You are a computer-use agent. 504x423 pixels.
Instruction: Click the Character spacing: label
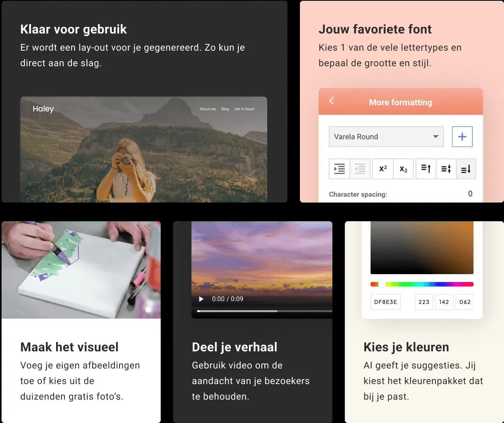coord(358,194)
